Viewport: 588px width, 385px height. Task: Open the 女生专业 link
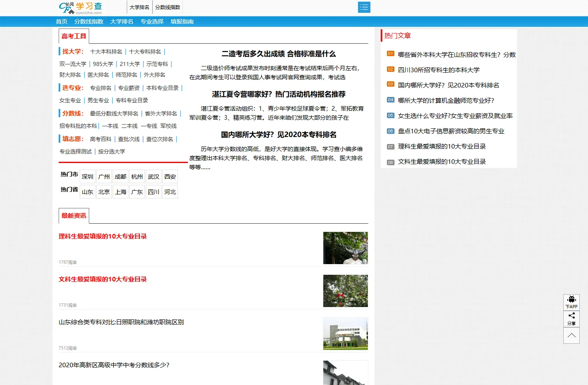70,100
